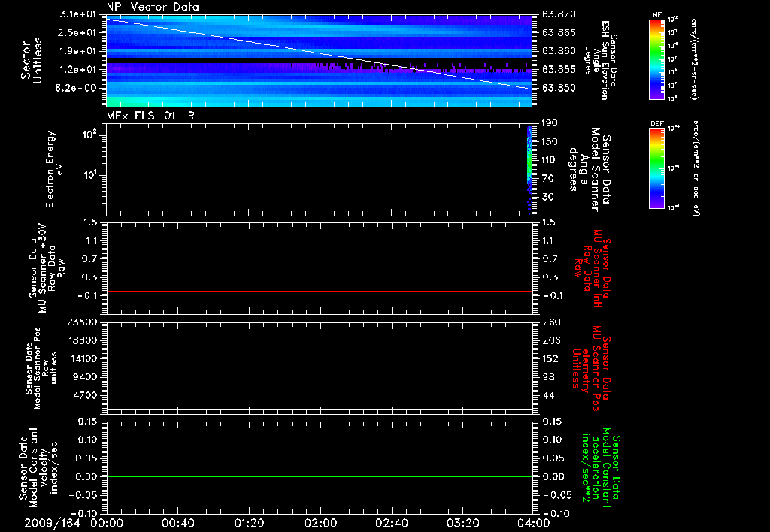The image size is (770, 532).
Task: Click the "02:40" time axis label
Action: click(x=391, y=523)
